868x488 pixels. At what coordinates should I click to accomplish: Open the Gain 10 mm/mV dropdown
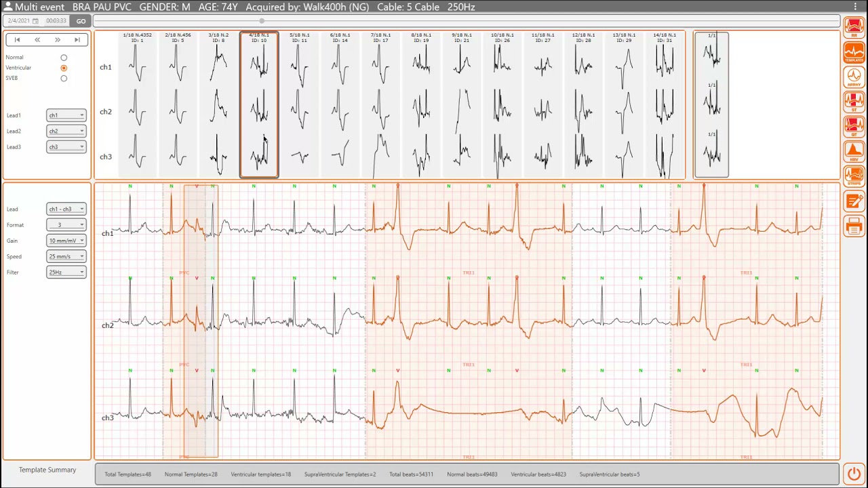coord(66,241)
